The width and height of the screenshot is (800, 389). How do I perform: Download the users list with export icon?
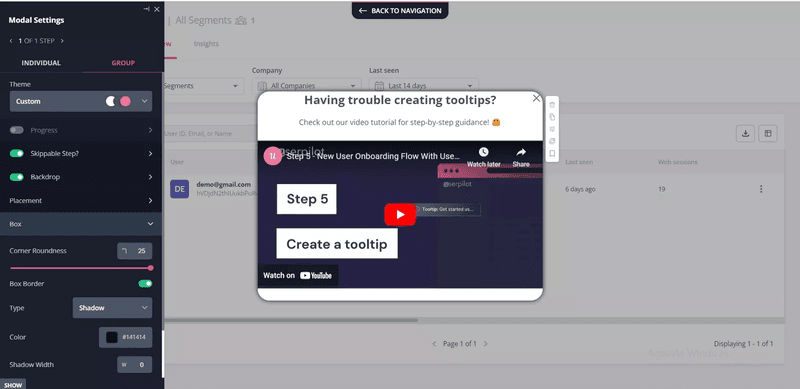(x=745, y=134)
